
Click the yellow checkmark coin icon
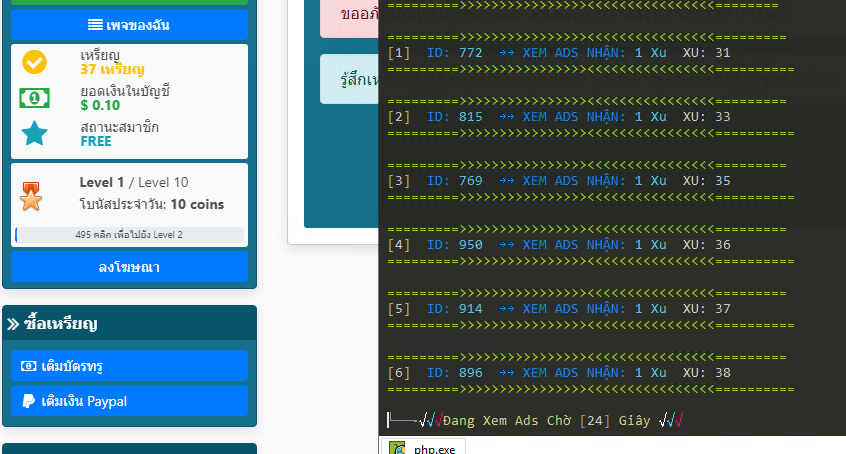[35, 62]
